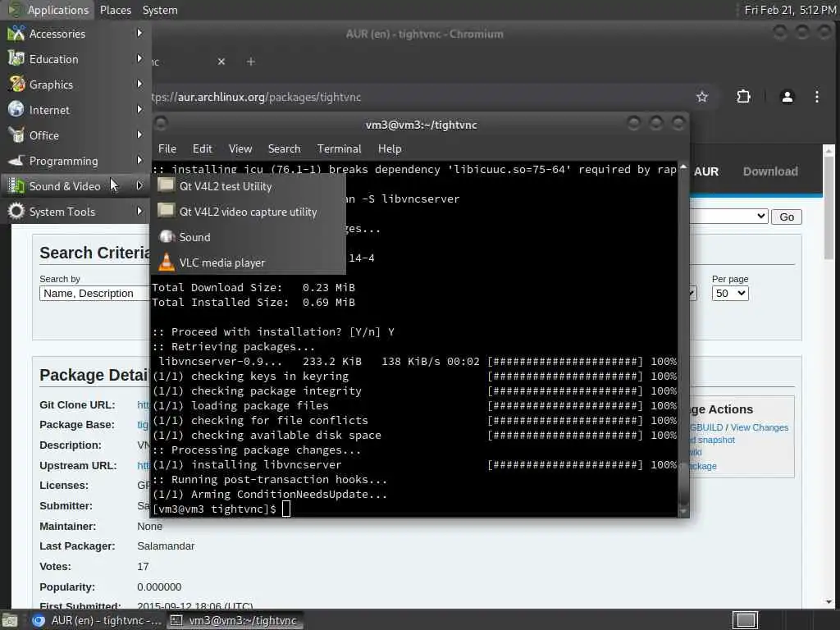
Task: Open the Accessories category icon
Action: (x=16, y=34)
